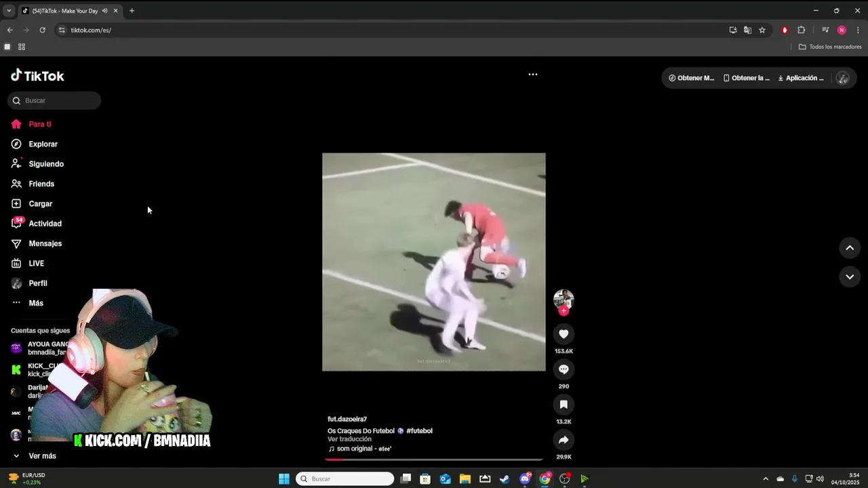Open the translate page icon
This screenshot has width=868, height=488.
[x=747, y=30]
